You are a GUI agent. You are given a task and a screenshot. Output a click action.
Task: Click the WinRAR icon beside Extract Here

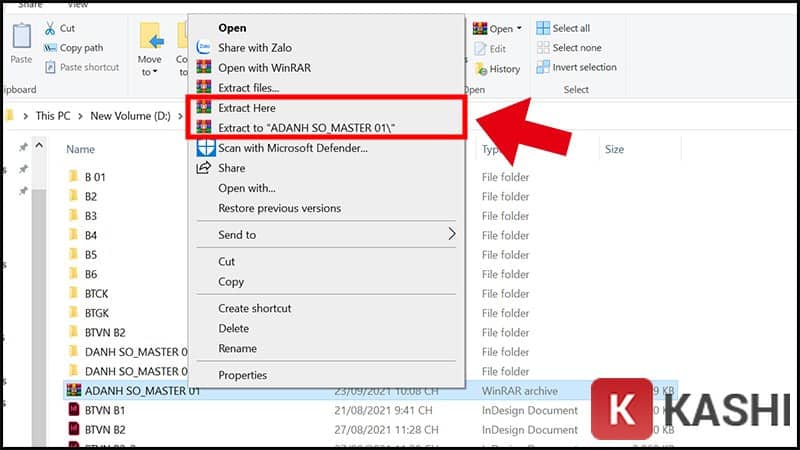(x=204, y=107)
